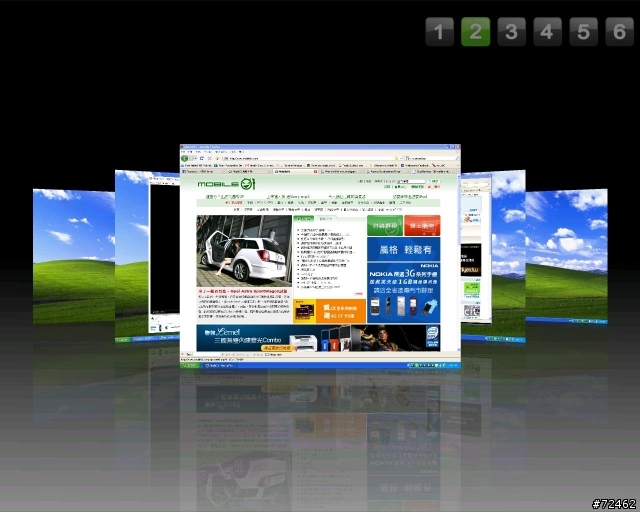Viewport: 640px width, 512px height.
Task: Open the blue banner with white Chinese text
Action: click(404, 249)
